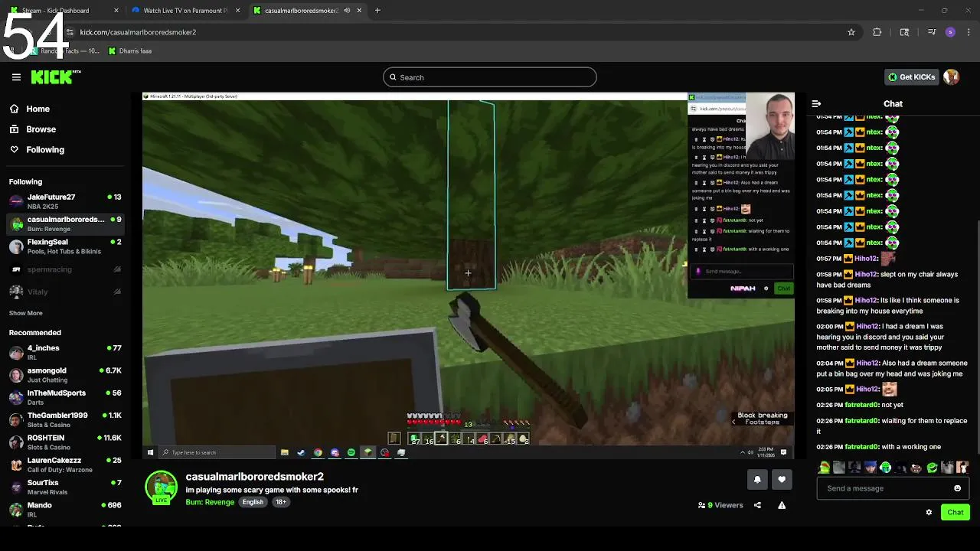
Task: Open FlexingSeal channel in Following list
Action: (x=65, y=246)
